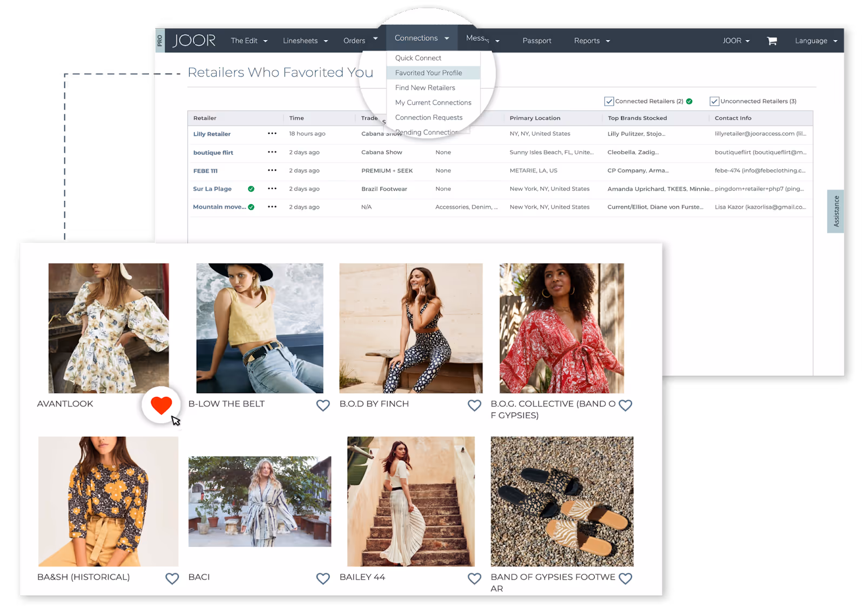Select Favorited Your Profile menu item
Image resolution: width=864 pixels, height=616 pixels.
coord(433,73)
